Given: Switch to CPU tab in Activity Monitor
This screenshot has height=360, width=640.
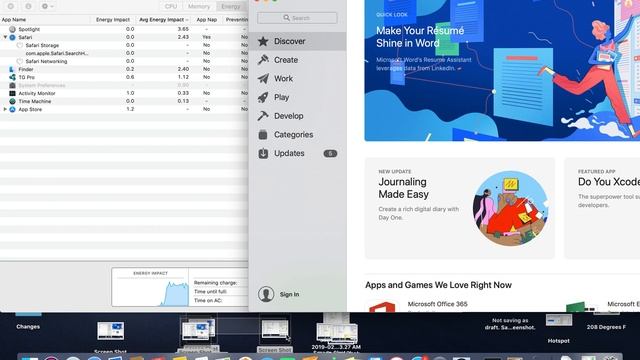Looking at the screenshot, I should click(x=171, y=7).
